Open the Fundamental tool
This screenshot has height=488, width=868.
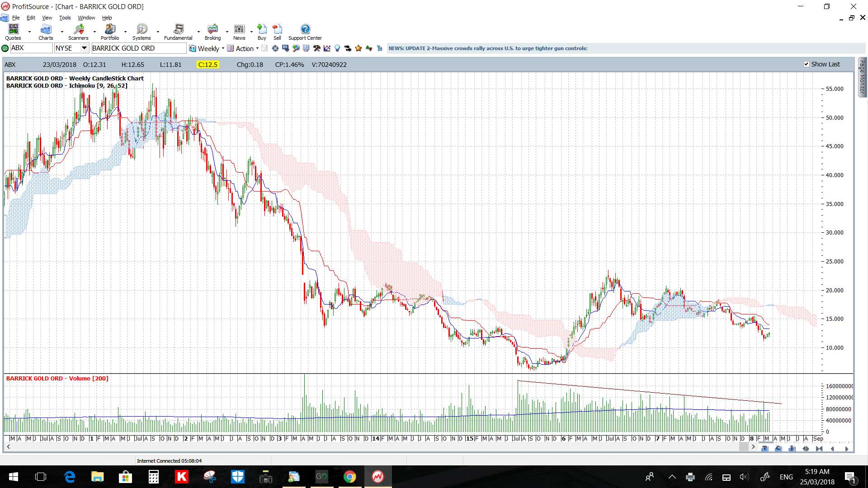[178, 32]
